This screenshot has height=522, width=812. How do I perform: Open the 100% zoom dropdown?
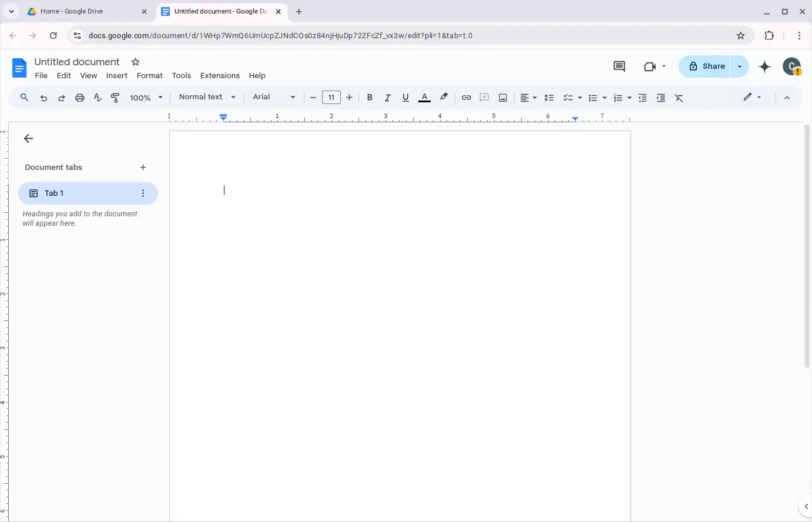pos(146,98)
